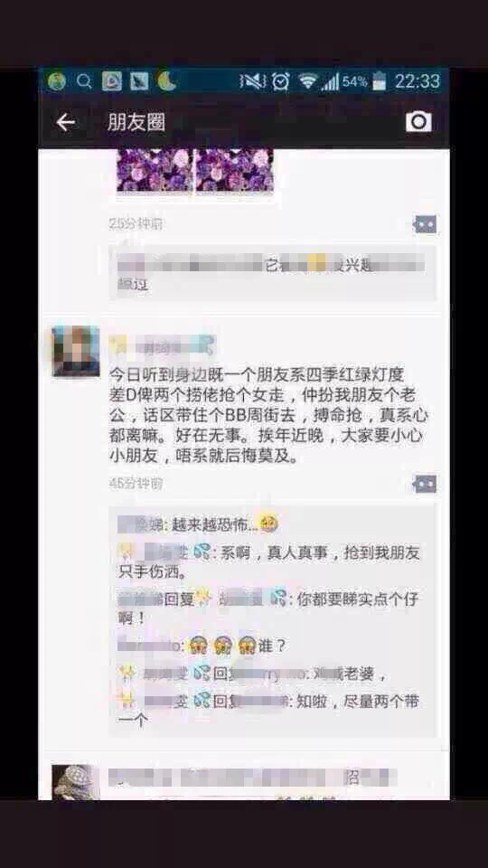Tap the 知啦，尽量两个带一个 reply
Viewport: 488px width, 868px height.
pos(268,711)
